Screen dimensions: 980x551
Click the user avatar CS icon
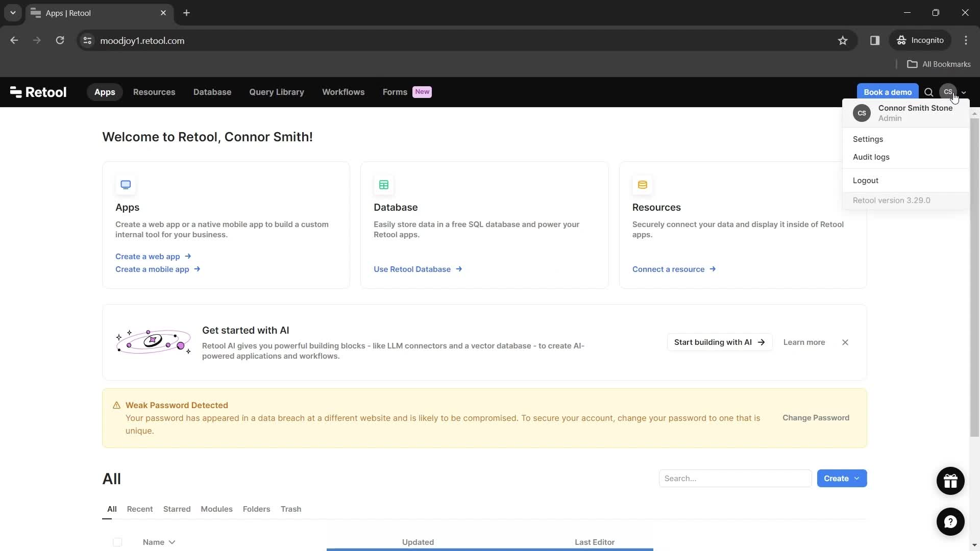pos(948,91)
